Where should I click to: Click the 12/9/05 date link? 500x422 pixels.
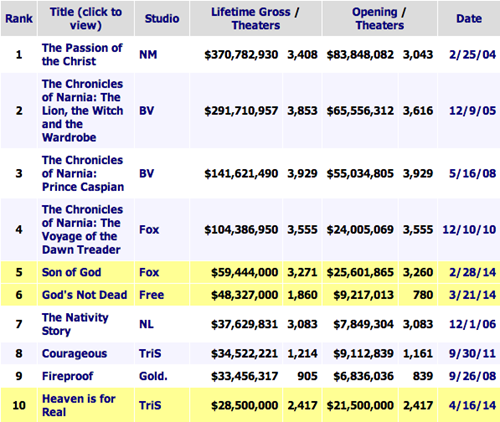pos(472,110)
